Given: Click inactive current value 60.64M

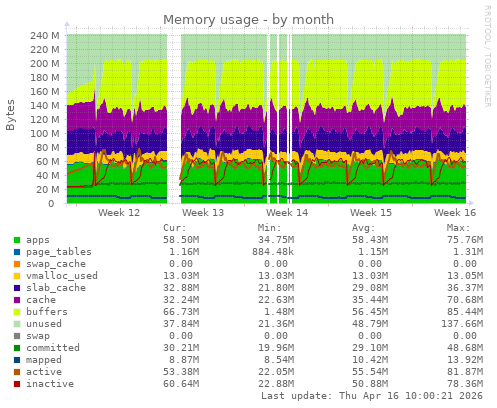Looking at the screenshot, I should click(x=181, y=384).
